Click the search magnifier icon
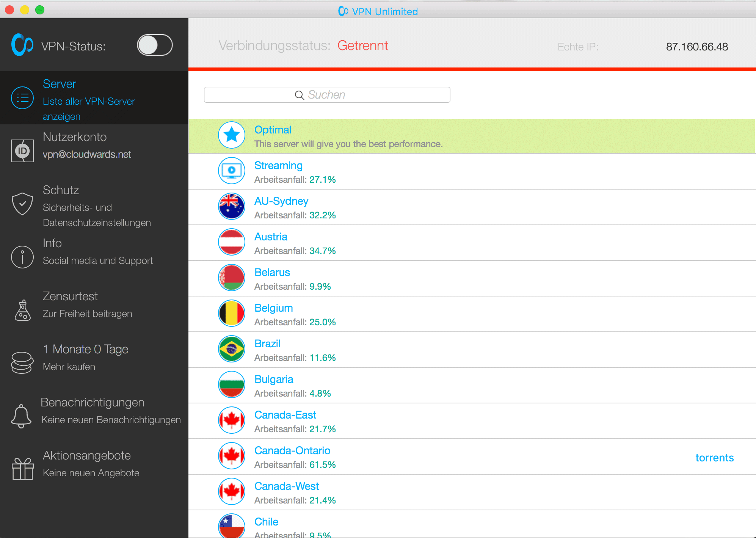 (x=300, y=95)
